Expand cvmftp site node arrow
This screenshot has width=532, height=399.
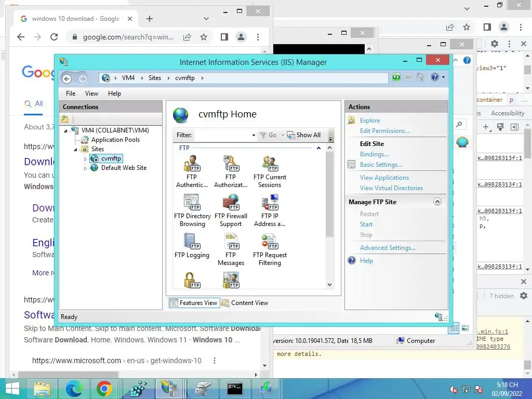[x=85, y=158]
